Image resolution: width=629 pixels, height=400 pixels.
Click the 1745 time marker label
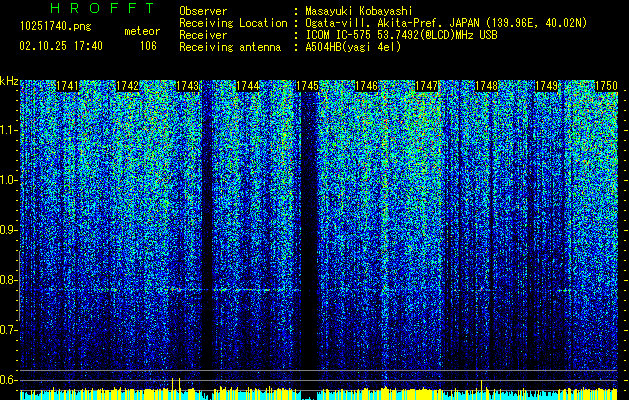(307, 86)
